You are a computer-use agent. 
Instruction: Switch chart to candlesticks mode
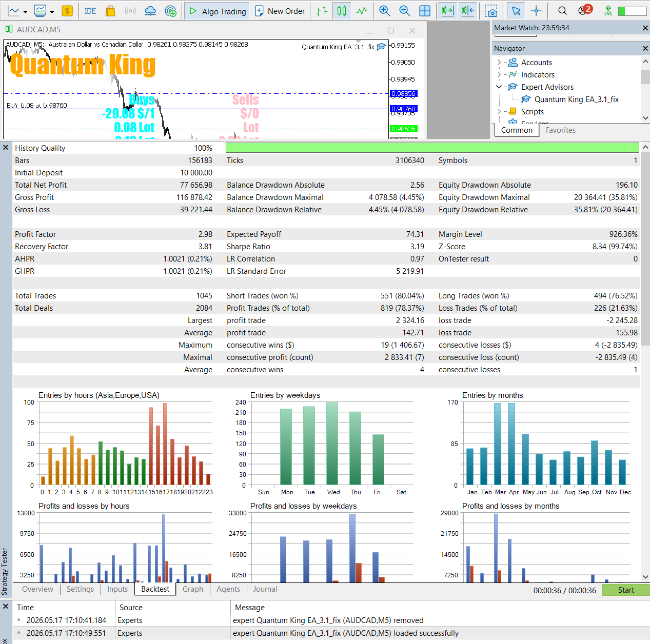point(342,11)
